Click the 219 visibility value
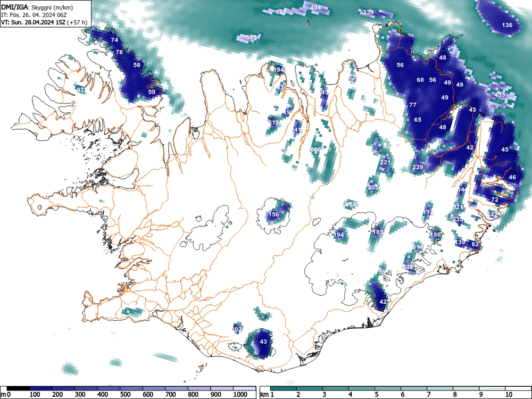The width and height of the screenshot is (532, 399). (273, 122)
